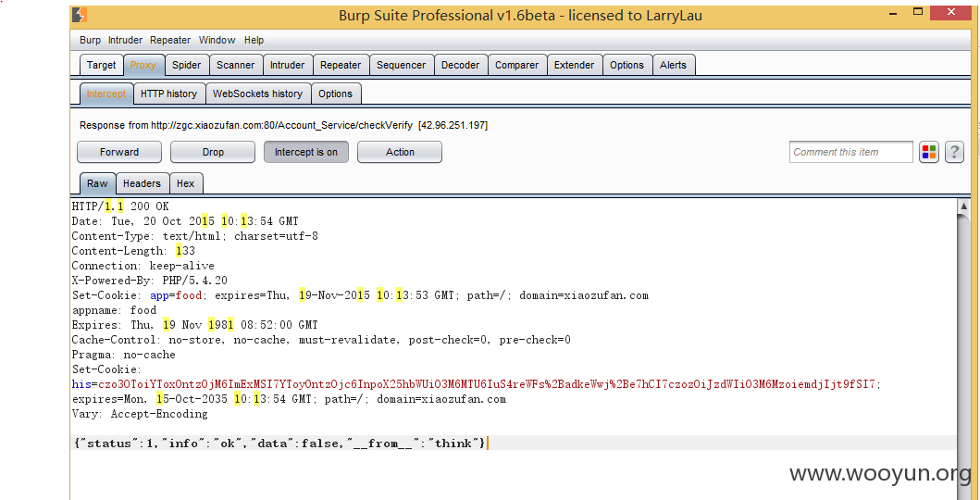
Task: Open the Sequencer tab
Action: pos(402,65)
